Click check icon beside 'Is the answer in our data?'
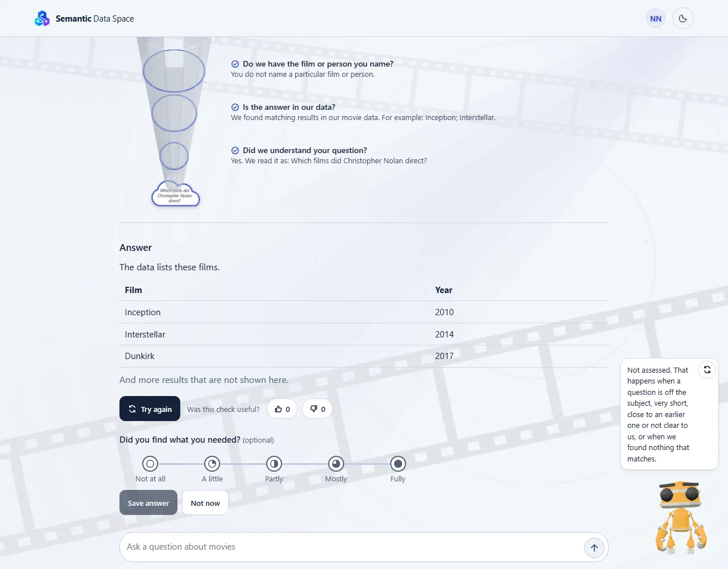Screen dimensions: 728x569 point(235,107)
